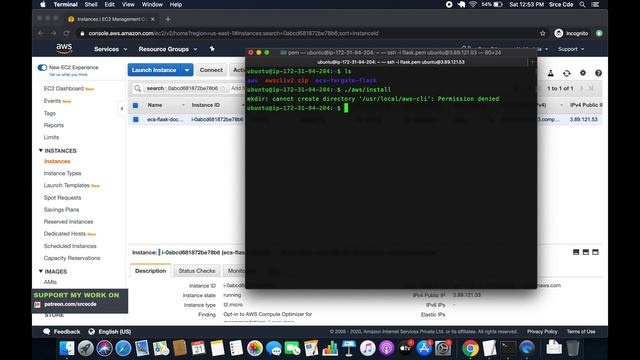Open Calendar from the dock

[198, 348]
